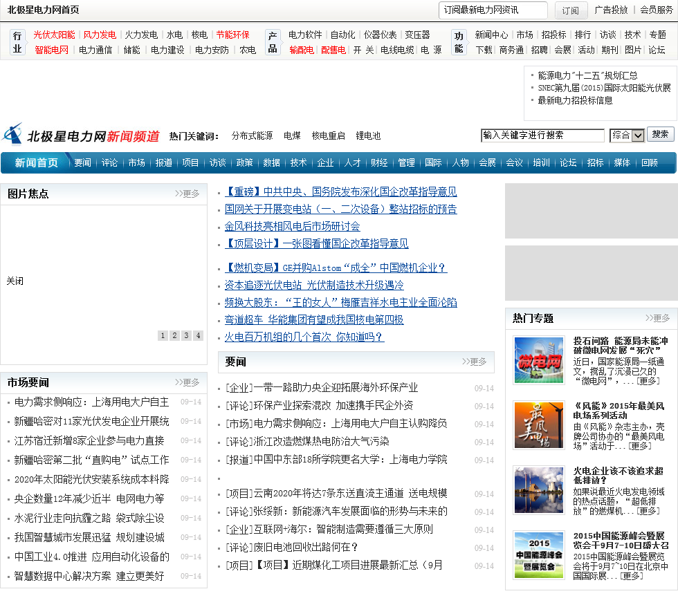Screen dimensions: 678x616
Task: Focus the keyword search input field
Action: 542,136
